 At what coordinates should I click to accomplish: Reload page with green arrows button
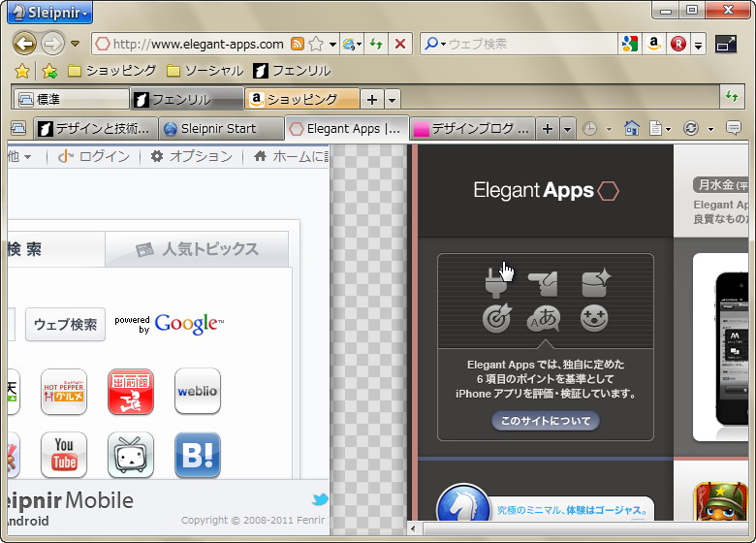(376, 45)
